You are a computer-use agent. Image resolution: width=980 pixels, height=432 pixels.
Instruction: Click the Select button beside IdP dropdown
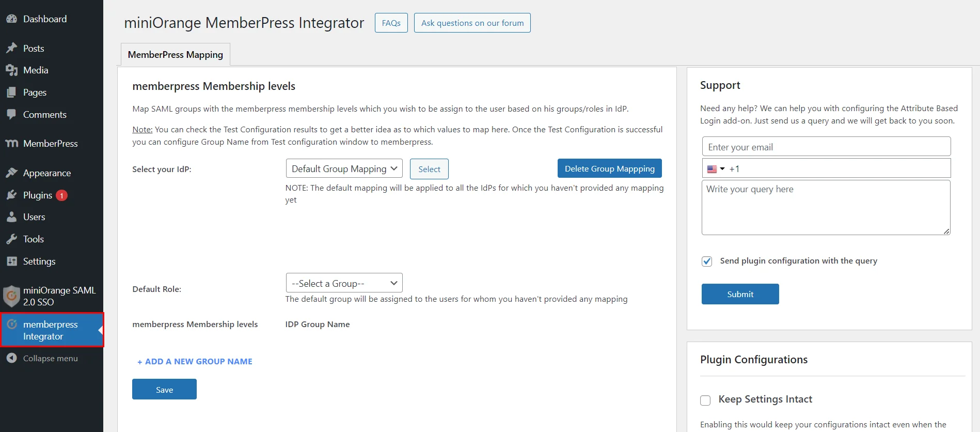(x=429, y=169)
